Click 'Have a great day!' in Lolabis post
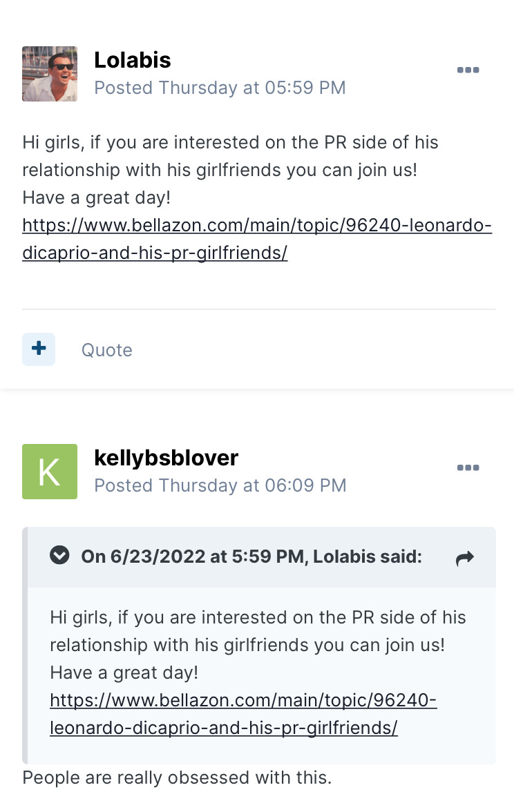 [x=96, y=198]
